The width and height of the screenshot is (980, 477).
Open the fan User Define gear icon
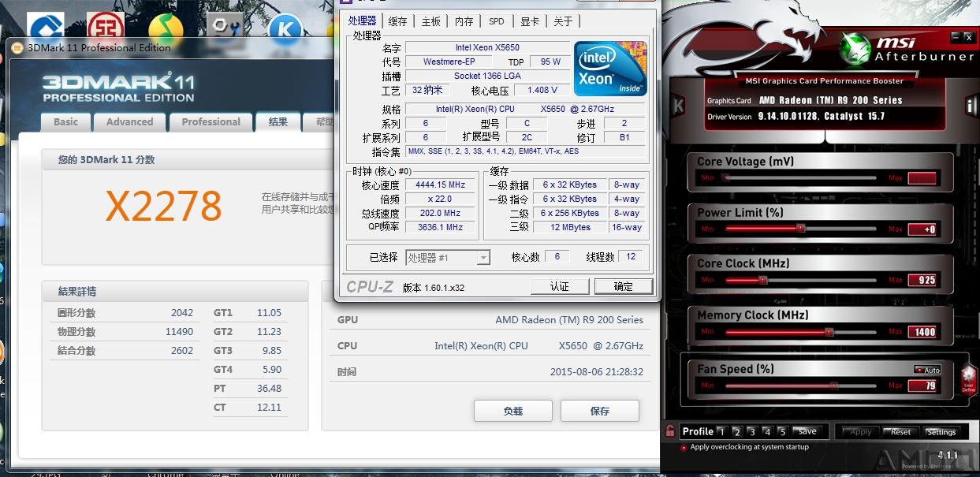tap(968, 380)
